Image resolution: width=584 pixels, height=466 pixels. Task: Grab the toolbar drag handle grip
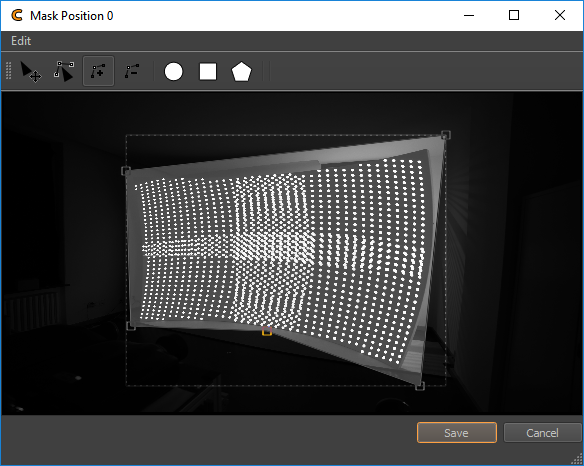click(9, 71)
